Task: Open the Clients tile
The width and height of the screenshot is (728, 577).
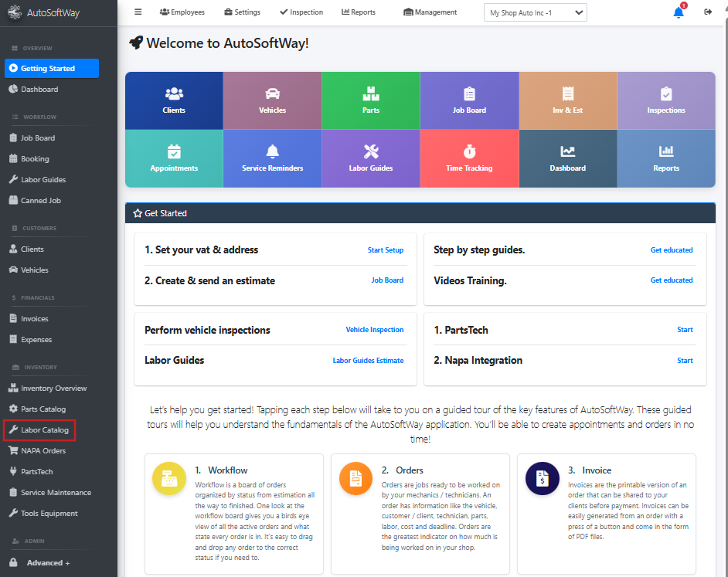Action: pos(174,100)
